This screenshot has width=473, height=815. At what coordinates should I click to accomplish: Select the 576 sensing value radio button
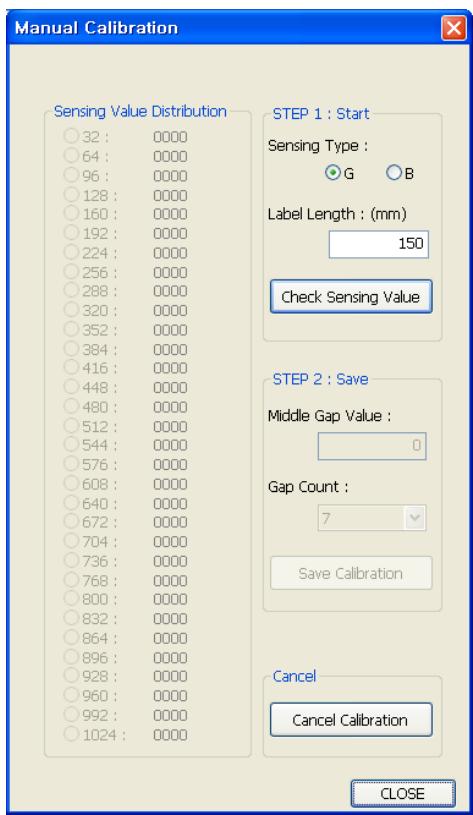[x=71, y=464]
